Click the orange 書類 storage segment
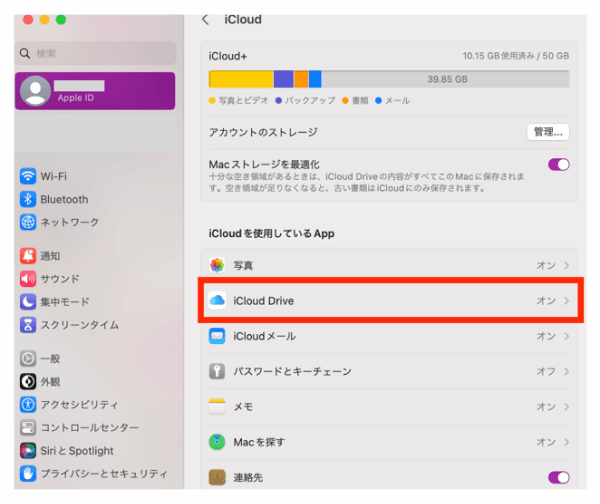Screen dimensions: 600x504 tap(301, 79)
